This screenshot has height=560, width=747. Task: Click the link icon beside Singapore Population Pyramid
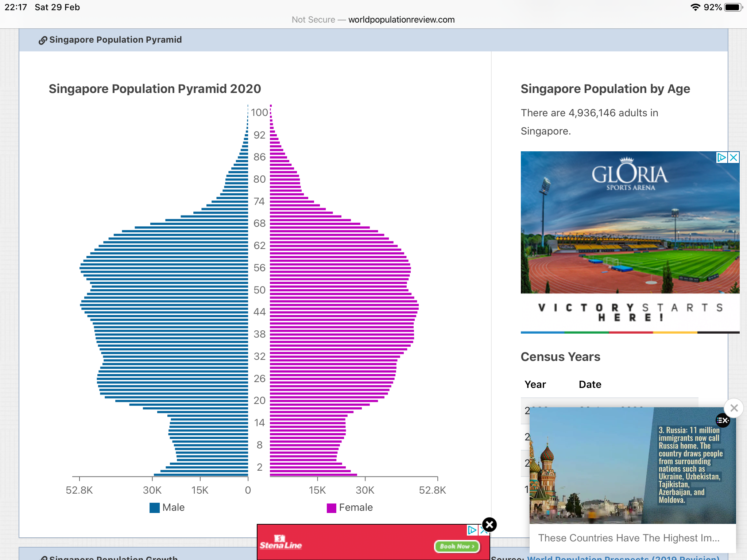pos(43,40)
